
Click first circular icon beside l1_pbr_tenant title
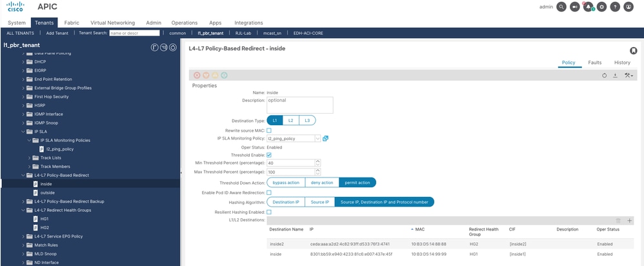click(x=155, y=47)
